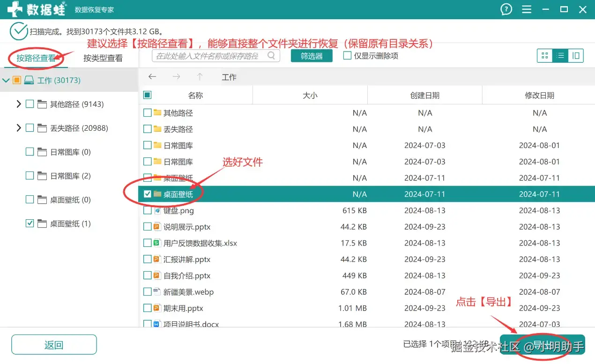This screenshot has height=364, width=595.
Task: Click folder icon of 其他路径 in file list
Action: [158, 112]
